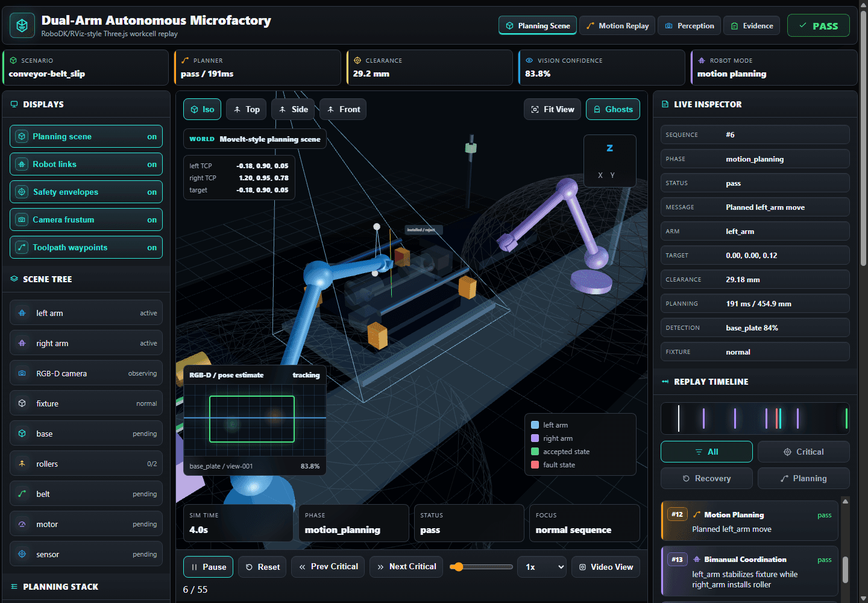Click the left arm legend color swatch
Viewport: 868px width, 603px height.
[x=535, y=425]
